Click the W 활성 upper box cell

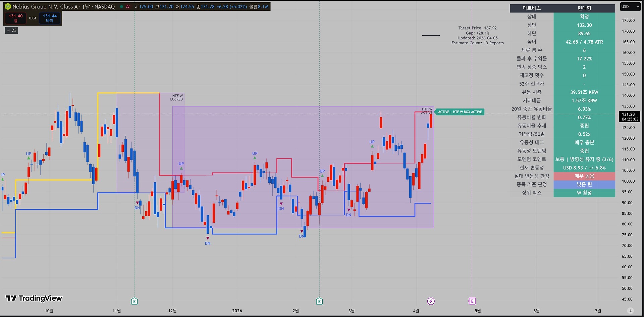tap(584, 193)
